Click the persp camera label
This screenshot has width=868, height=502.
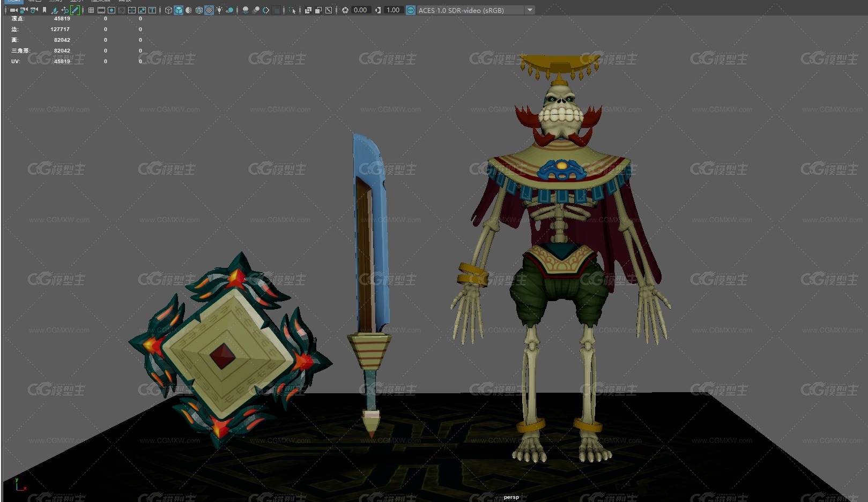coord(511,497)
